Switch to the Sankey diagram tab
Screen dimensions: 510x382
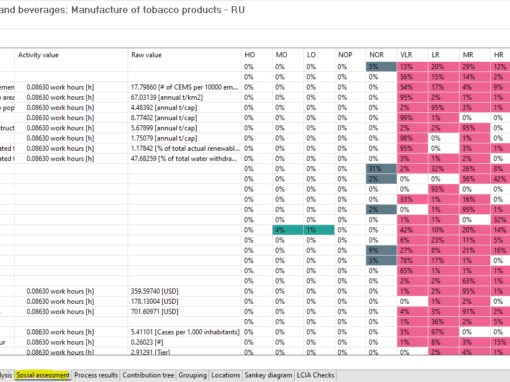click(x=268, y=375)
